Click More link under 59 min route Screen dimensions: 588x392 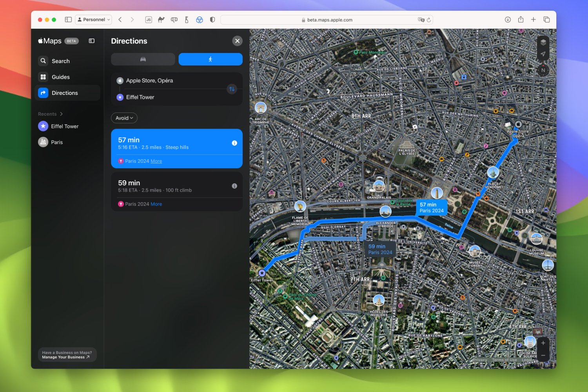pyautogui.click(x=156, y=204)
